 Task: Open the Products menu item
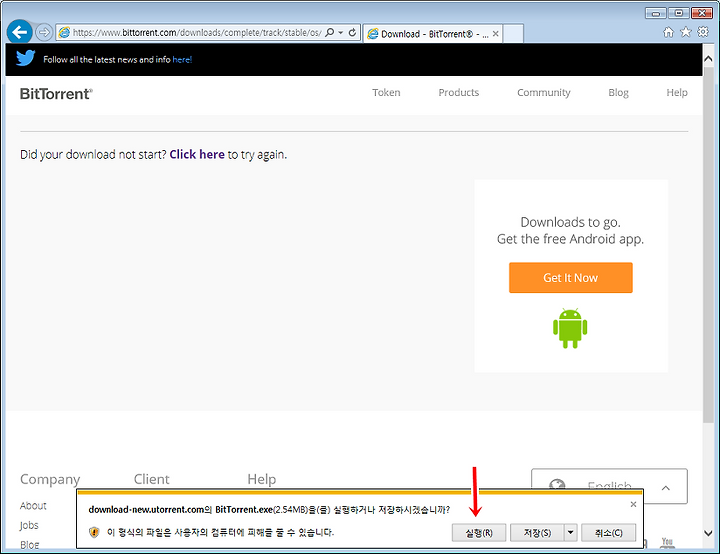459,92
